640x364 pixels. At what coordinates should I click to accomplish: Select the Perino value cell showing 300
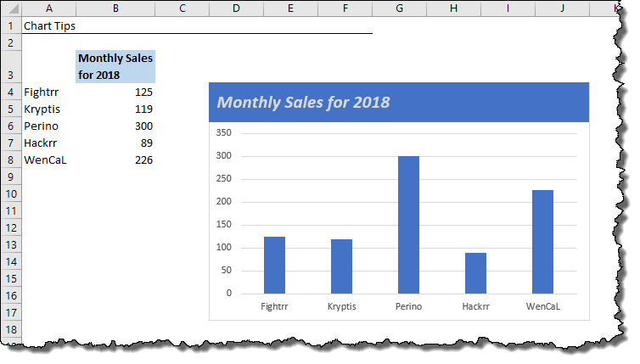(115, 126)
